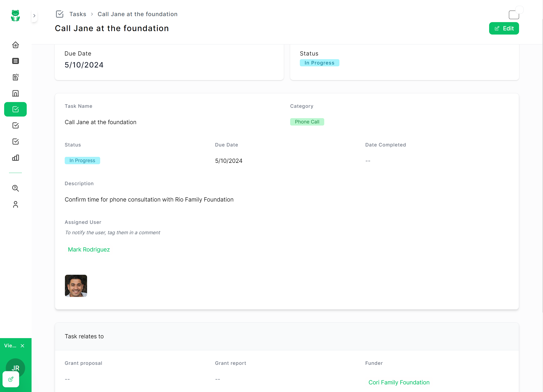543x392 pixels.
Task: Click the green frog logo
Action: pyautogui.click(x=15, y=16)
